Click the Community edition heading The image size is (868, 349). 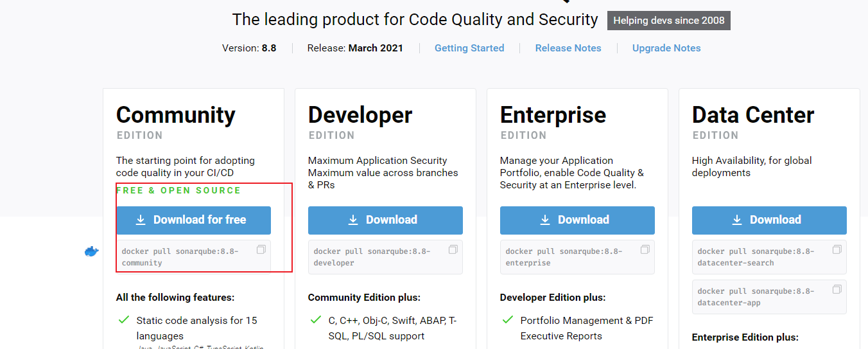(175, 115)
